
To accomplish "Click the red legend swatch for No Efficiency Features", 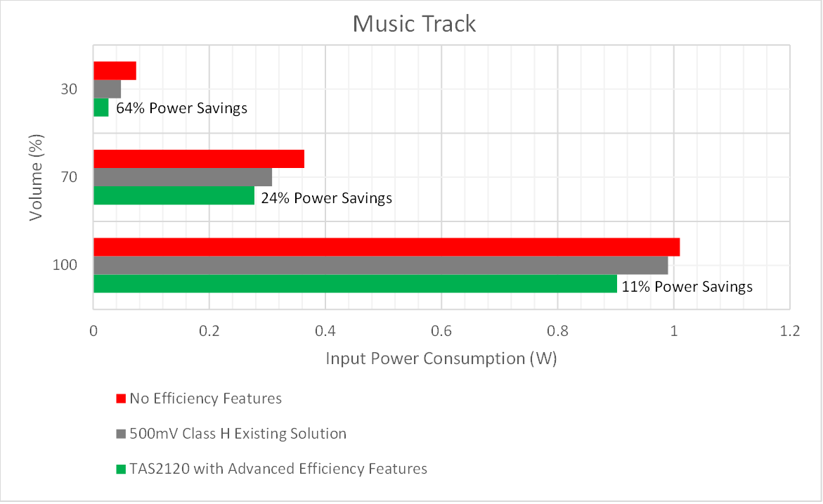I will [x=119, y=399].
